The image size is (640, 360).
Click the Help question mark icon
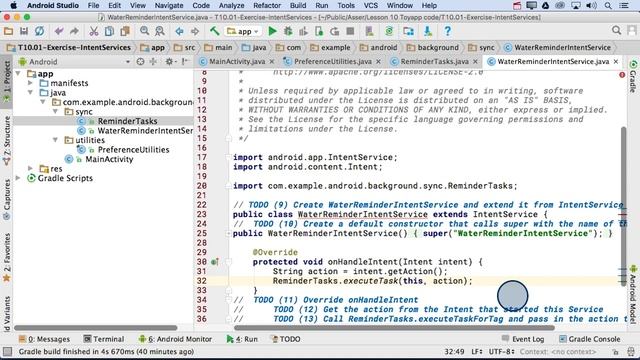tap(447, 31)
